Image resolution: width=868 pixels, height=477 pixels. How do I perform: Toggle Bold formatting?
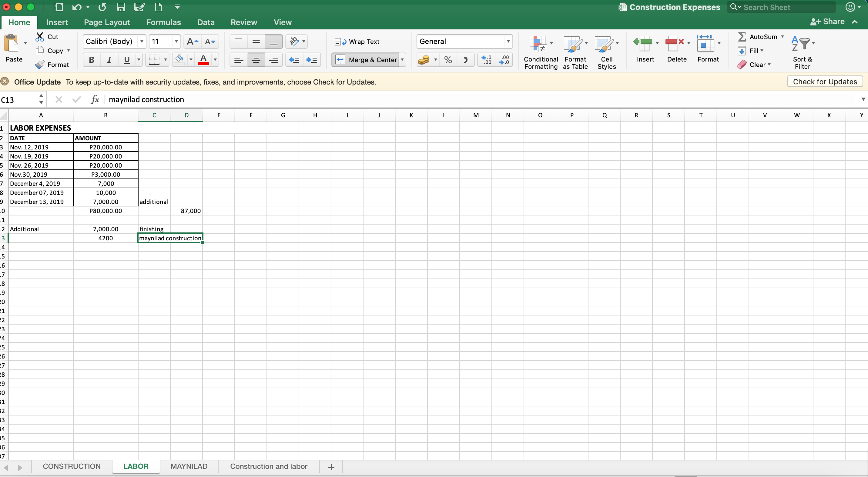tap(91, 60)
